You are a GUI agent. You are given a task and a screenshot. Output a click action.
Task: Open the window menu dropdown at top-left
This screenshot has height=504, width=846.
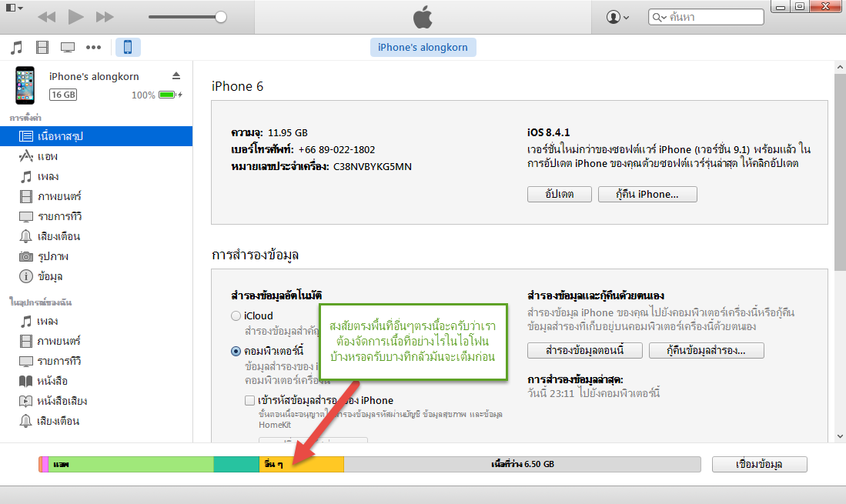point(14,8)
